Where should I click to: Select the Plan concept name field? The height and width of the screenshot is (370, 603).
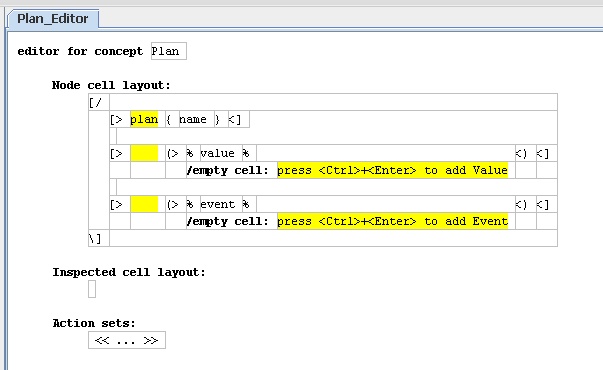(x=169, y=51)
